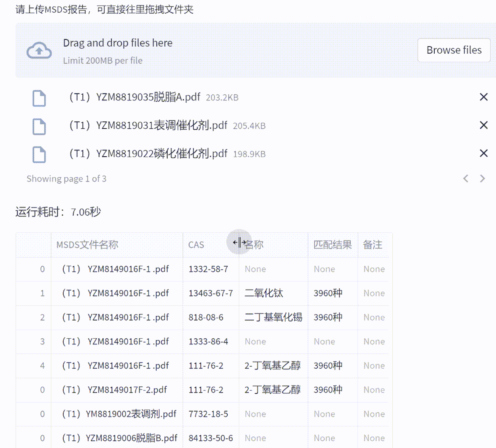Viewport: 496px width, 448px height.
Task: Go to next page of uploaded files
Action: [482, 179]
